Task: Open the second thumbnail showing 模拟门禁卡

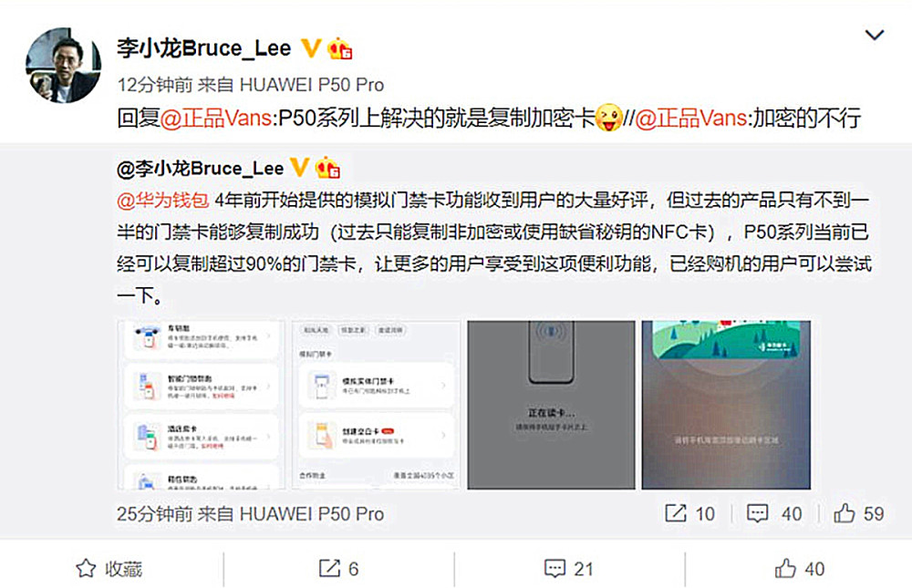Action: [x=376, y=405]
